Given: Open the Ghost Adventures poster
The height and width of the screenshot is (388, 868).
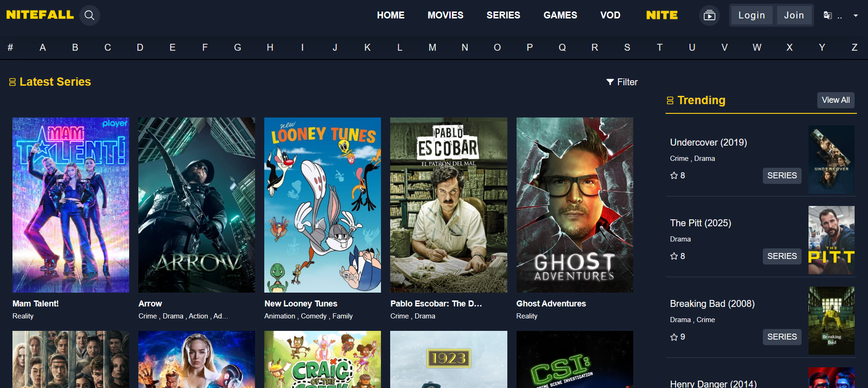Looking at the screenshot, I should pos(575,205).
